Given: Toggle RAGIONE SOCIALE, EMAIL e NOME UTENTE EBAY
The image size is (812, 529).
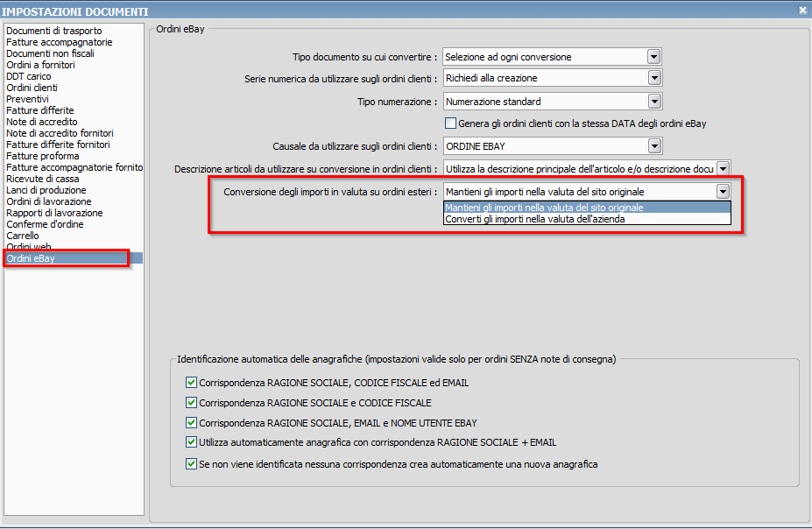Looking at the screenshot, I should coord(191,422).
